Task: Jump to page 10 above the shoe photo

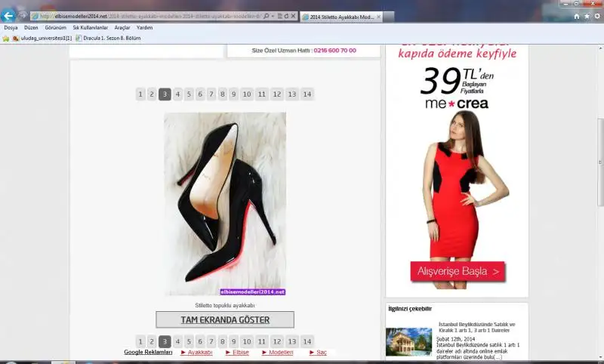Action: [x=247, y=94]
